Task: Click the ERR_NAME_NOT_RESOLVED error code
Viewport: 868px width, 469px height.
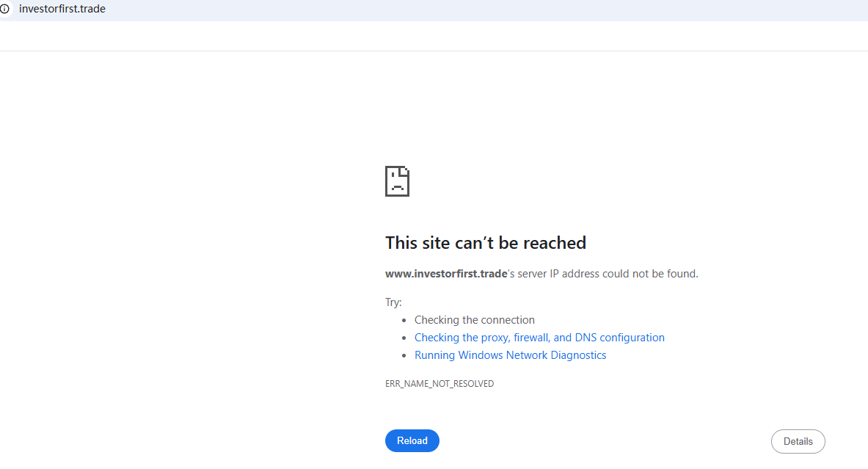Action: (440, 384)
